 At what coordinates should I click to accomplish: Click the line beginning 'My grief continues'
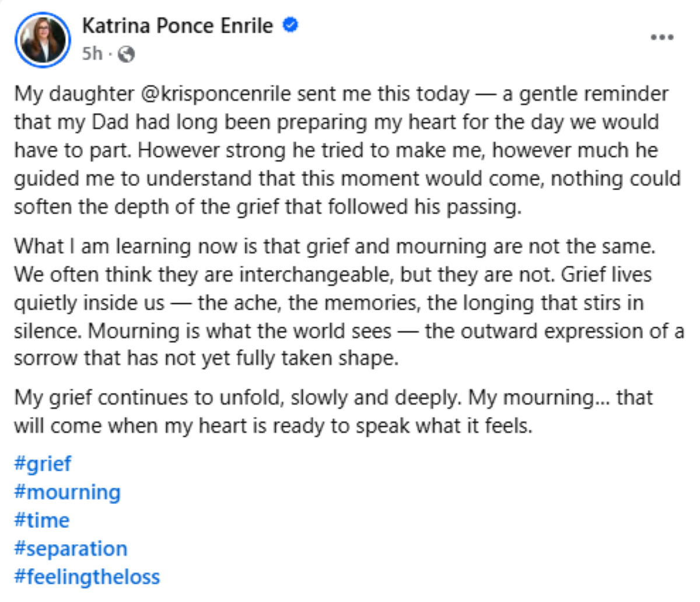(x=333, y=397)
